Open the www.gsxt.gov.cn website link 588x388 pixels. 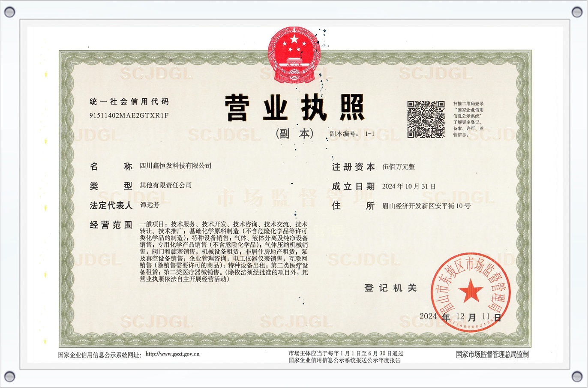pyautogui.click(x=172, y=354)
